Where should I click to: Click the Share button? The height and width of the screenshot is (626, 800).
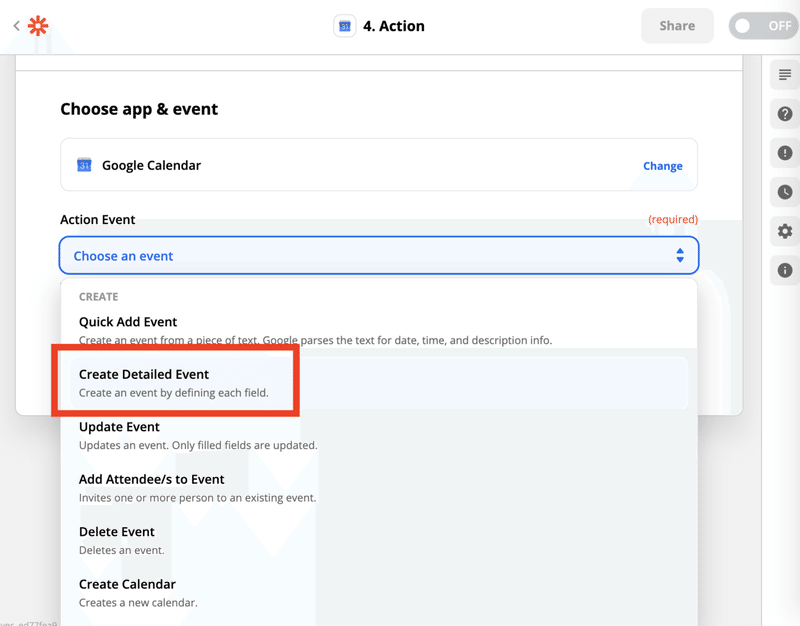[677, 26]
